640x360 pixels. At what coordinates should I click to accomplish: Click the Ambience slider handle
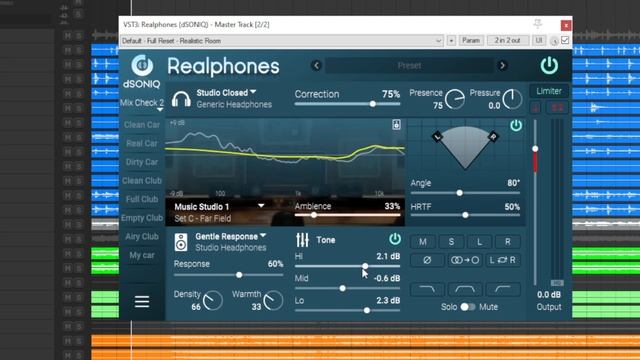point(313,215)
